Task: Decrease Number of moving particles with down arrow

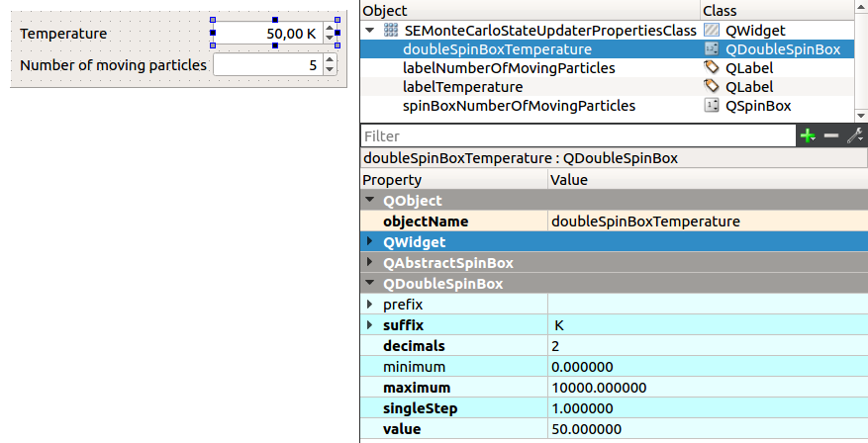Action: point(331,70)
